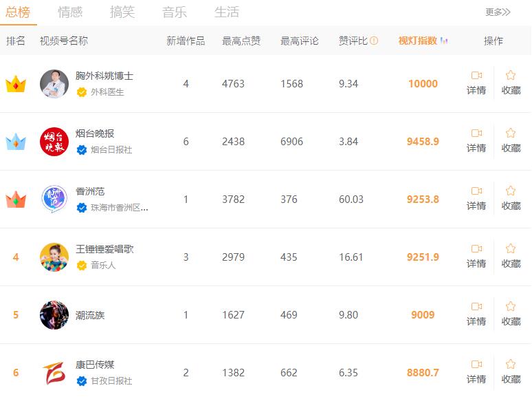532x399 pixels.
Task: Sort by the 视灯指数 column header
Action: tap(418, 41)
